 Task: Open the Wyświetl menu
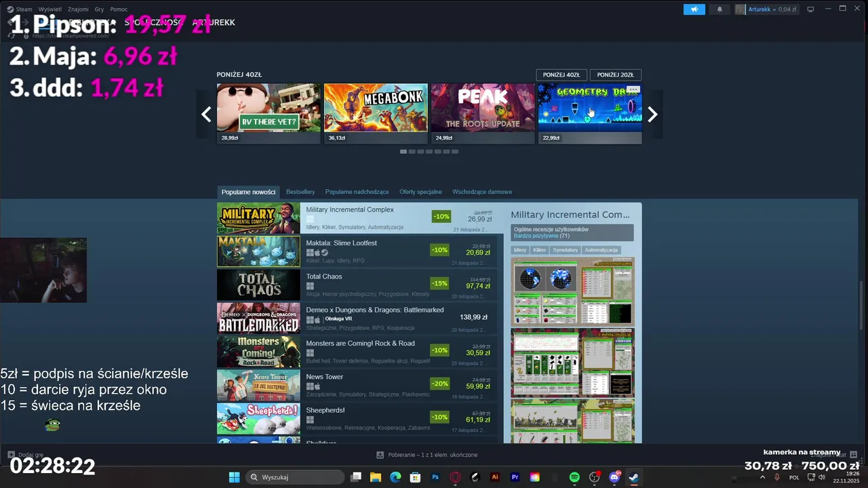pos(50,9)
